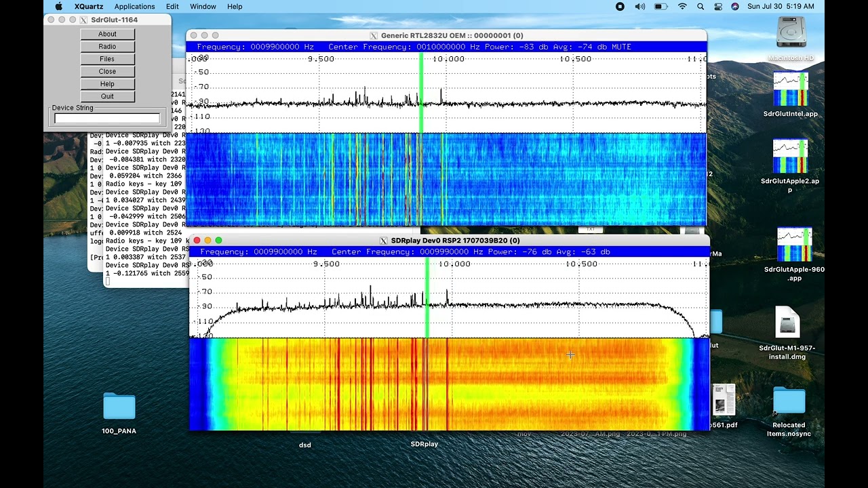The image size is (868, 488).
Task: Click the Generic RTL2832U OEM window title
Action: coord(452,35)
